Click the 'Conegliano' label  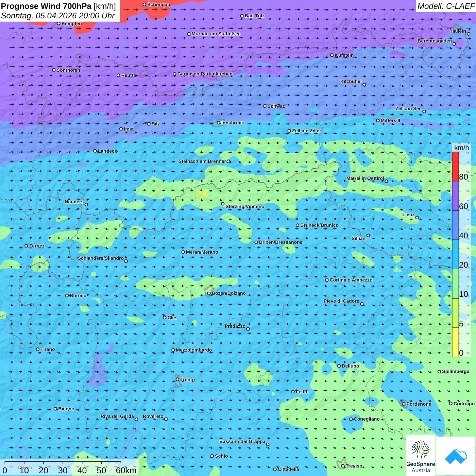(367, 419)
